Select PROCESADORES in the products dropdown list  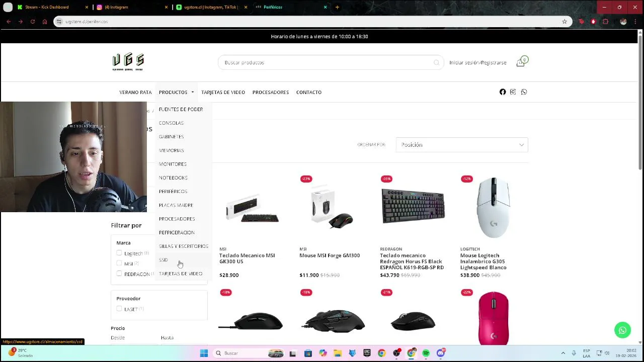(x=177, y=219)
